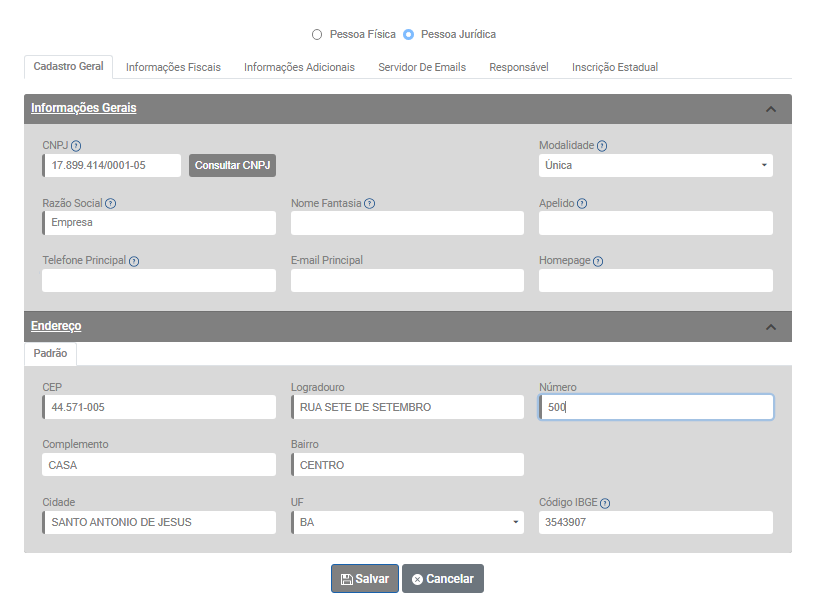Click into the E-mail Principal field
Image resolution: width=833 pixels, height=606 pixels.
[x=407, y=281]
